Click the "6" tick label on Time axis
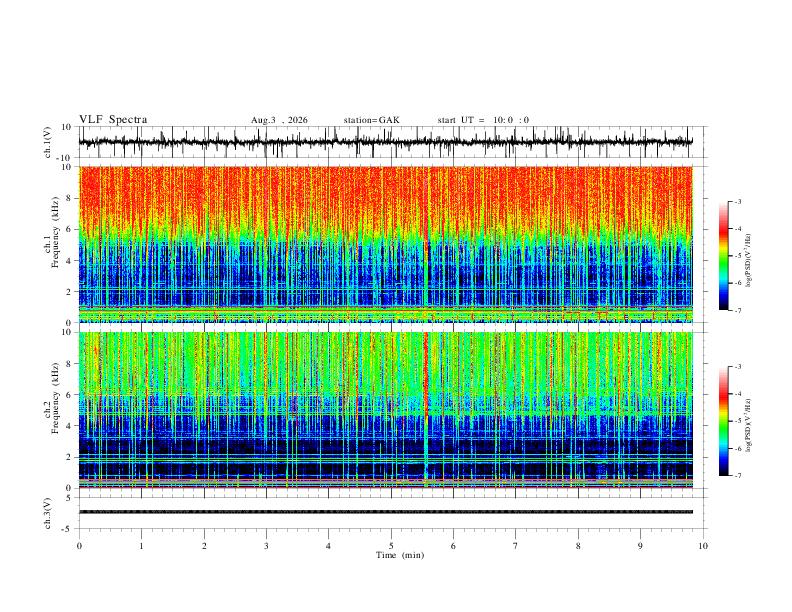The width and height of the screenshot is (792, 612). coord(454,546)
